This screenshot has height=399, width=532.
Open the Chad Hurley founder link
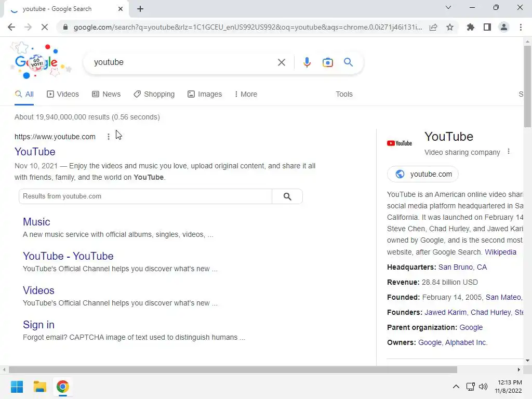tap(490, 312)
